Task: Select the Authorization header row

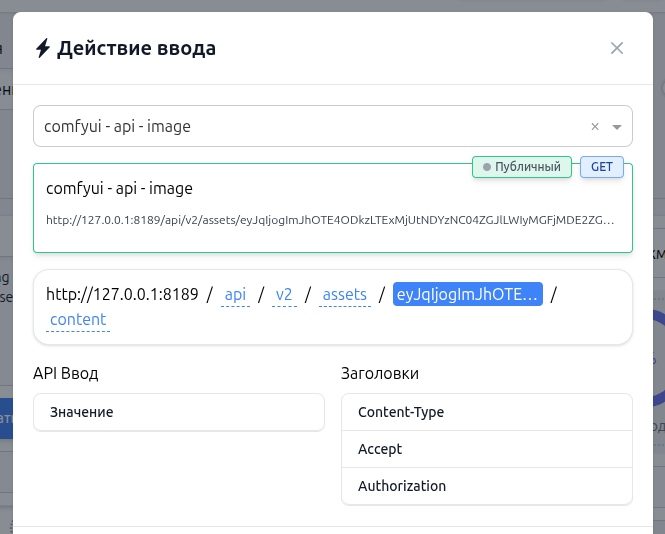Action: (x=487, y=486)
